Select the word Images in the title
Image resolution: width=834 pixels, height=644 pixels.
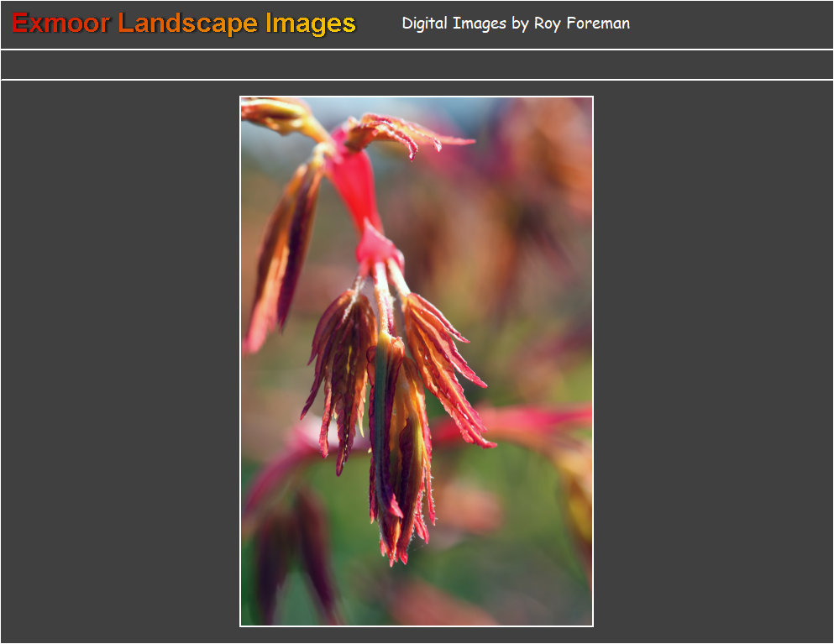(x=315, y=24)
